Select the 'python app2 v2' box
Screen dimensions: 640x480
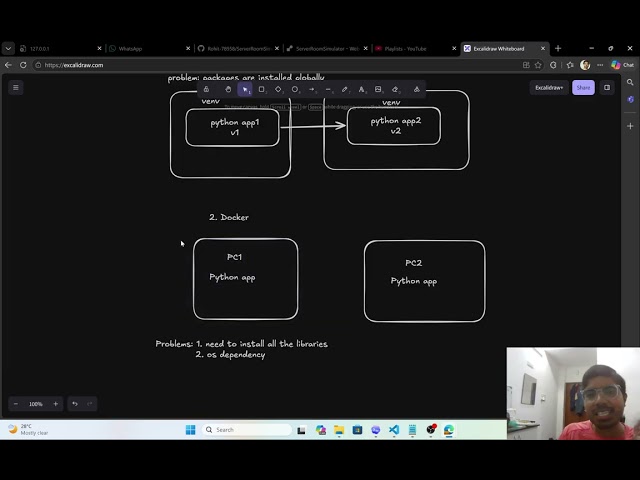(x=394, y=126)
